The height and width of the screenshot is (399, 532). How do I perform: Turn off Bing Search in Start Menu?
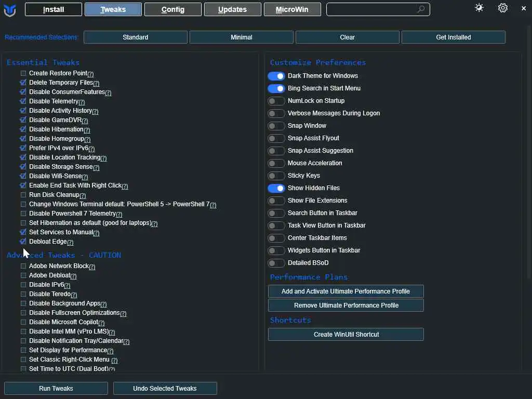[x=276, y=88]
